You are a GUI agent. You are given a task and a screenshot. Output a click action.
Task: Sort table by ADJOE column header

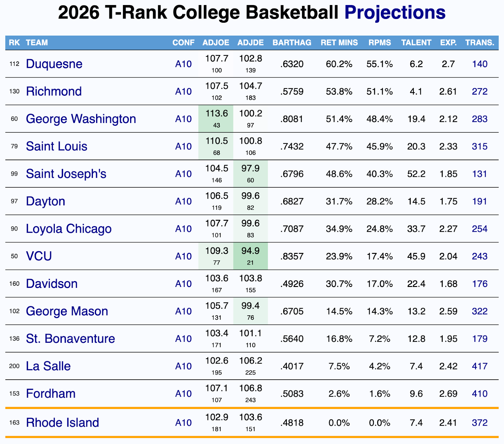coord(216,43)
